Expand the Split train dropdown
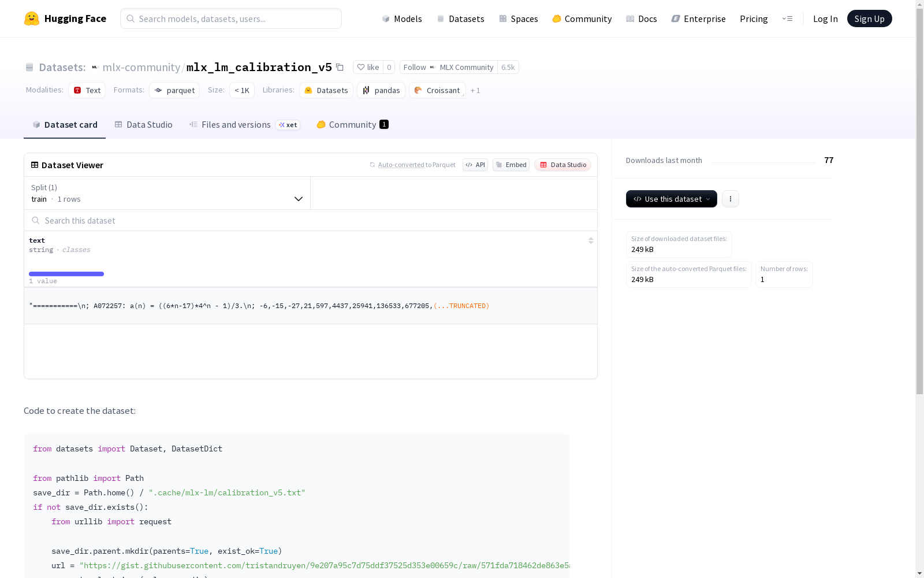 click(167, 193)
